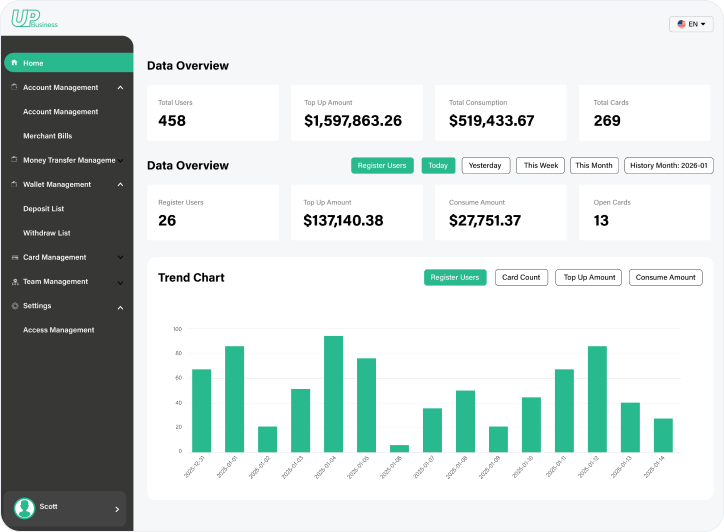Show Card Count in Trend Chart

pos(521,278)
